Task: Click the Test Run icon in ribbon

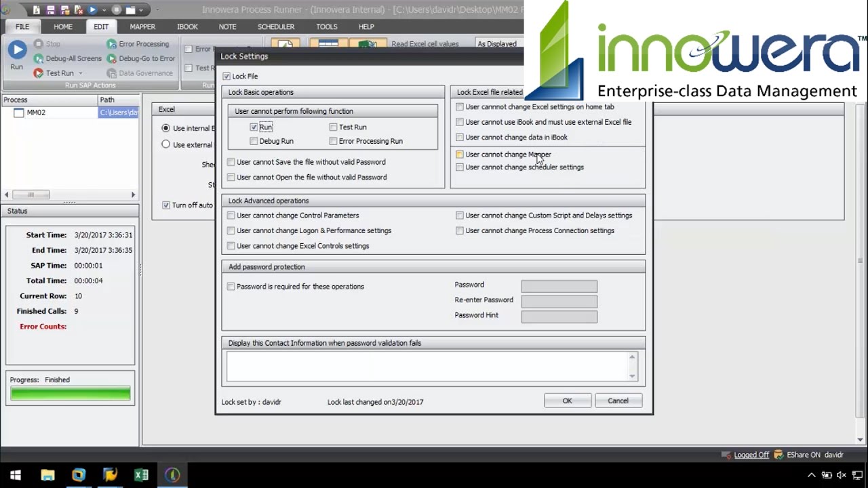Action: (39, 73)
